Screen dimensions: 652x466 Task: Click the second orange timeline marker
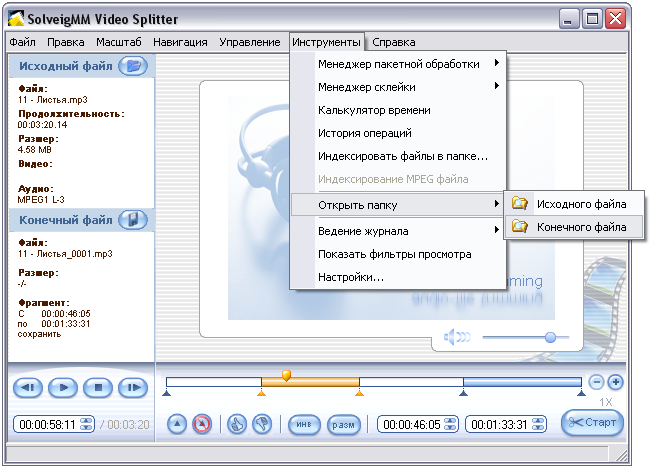click(x=359, y=392)
